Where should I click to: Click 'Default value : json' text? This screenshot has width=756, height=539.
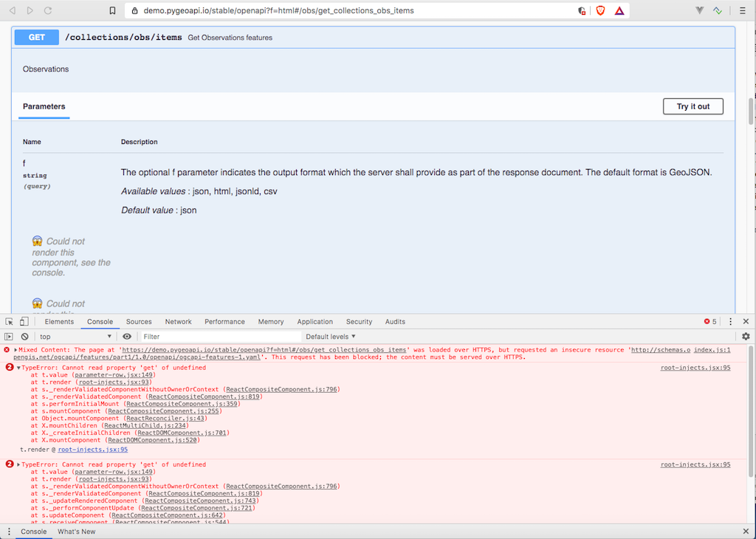[159, 210]
